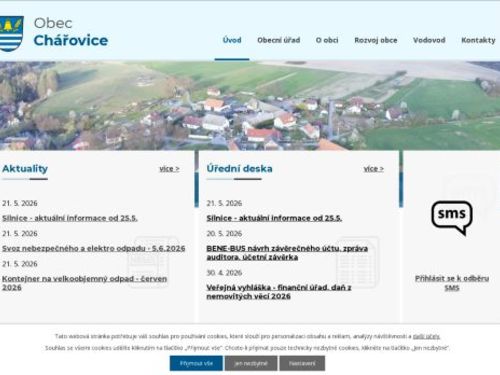
Task: Click the SMS speech bubble icon
Action: (452, 218)
